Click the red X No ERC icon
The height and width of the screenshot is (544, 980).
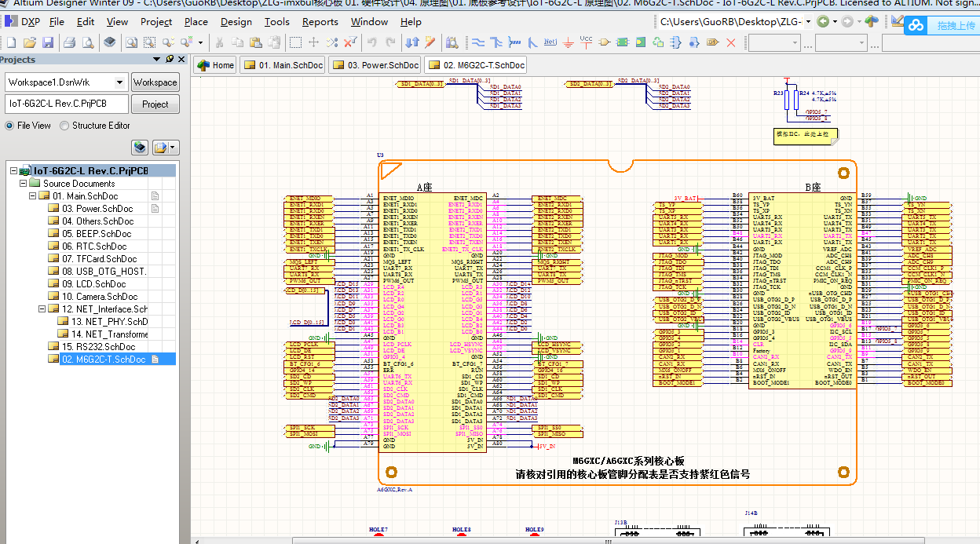point(730,42)
